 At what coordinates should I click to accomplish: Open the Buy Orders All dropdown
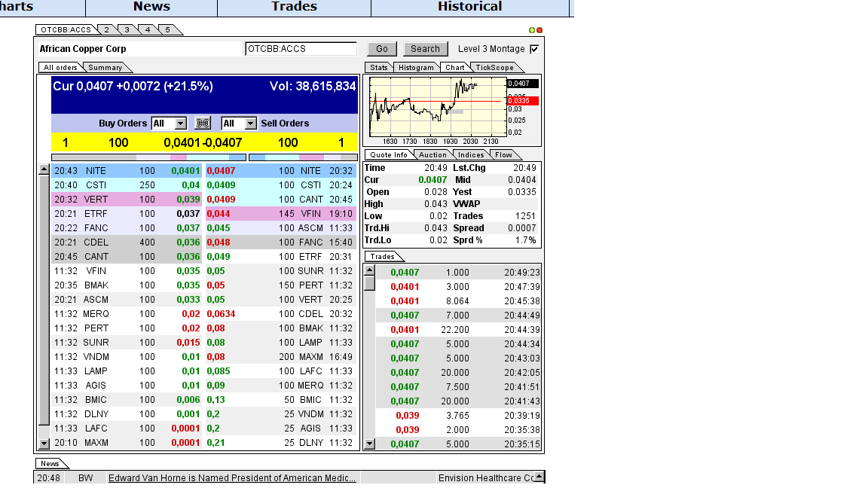[x=169, y=124]
